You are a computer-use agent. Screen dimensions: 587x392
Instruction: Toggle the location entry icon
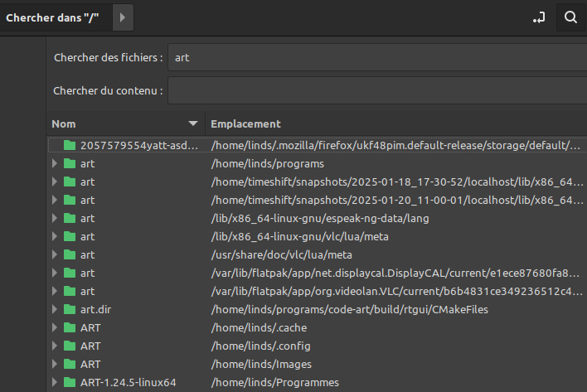point(539,17)
